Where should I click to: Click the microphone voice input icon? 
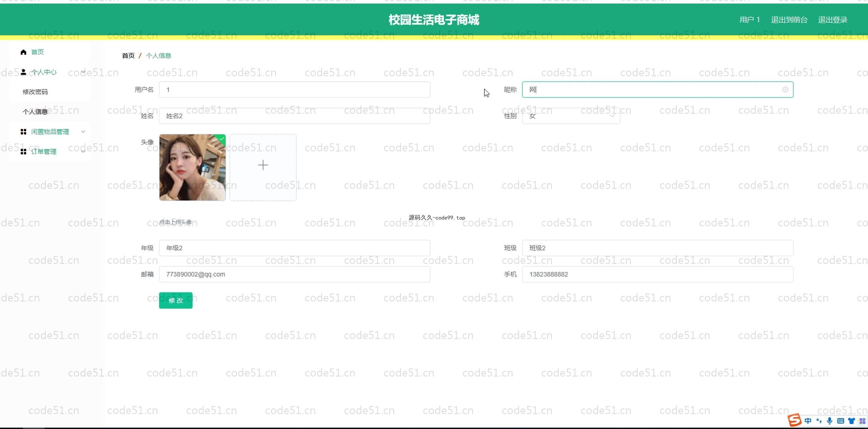tap(830, 421)
